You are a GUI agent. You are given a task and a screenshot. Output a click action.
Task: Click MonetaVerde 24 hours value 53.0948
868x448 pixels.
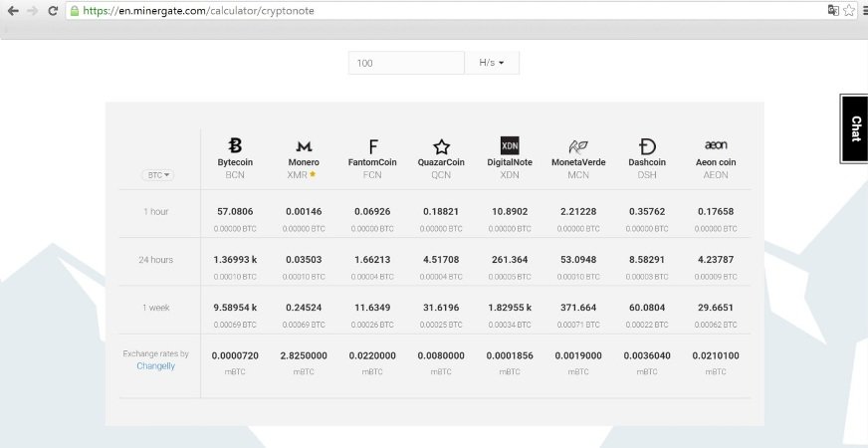(x=578, y=259)
